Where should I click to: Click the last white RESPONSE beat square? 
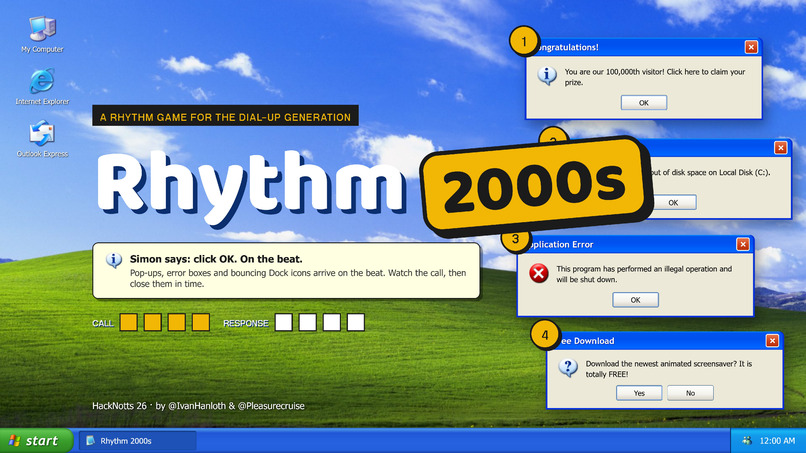356,322
